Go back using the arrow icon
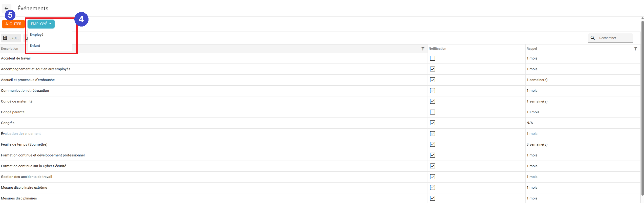 pyautogui.click(x=6, y=8)
